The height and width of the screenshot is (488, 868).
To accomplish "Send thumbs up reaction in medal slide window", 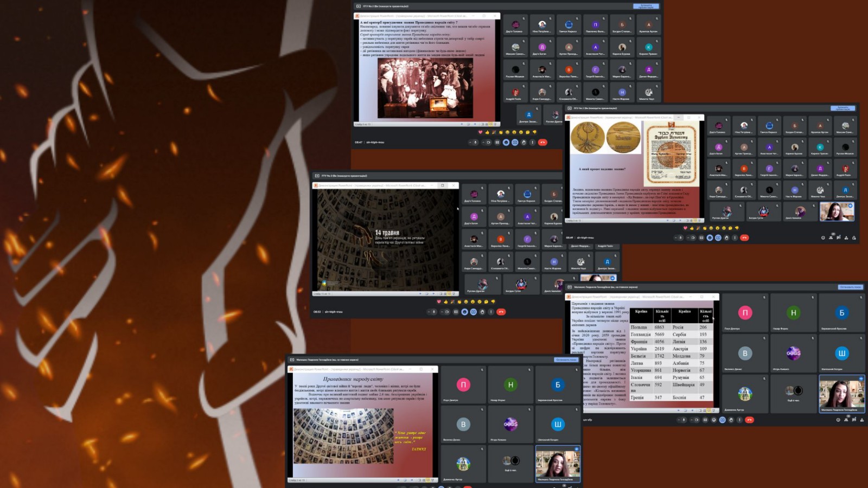I will [692, 228].
